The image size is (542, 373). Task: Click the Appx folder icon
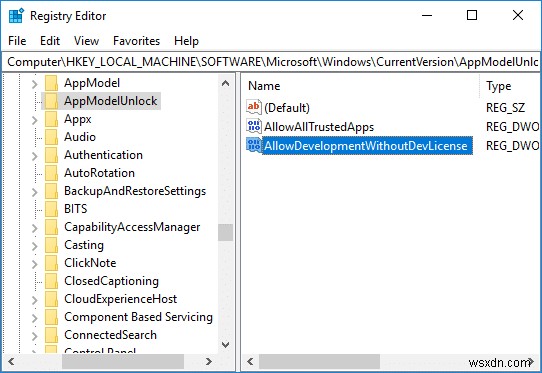[x=51, y=119]
